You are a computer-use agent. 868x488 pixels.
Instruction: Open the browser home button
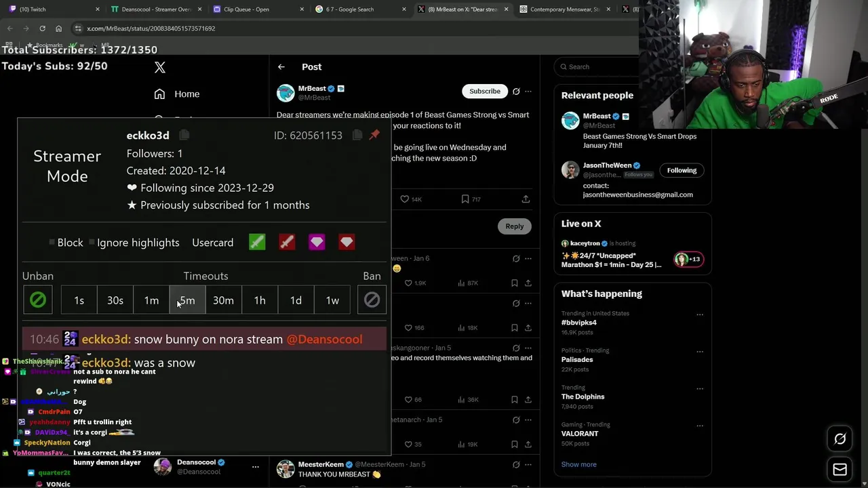click(x=58, y=28)
